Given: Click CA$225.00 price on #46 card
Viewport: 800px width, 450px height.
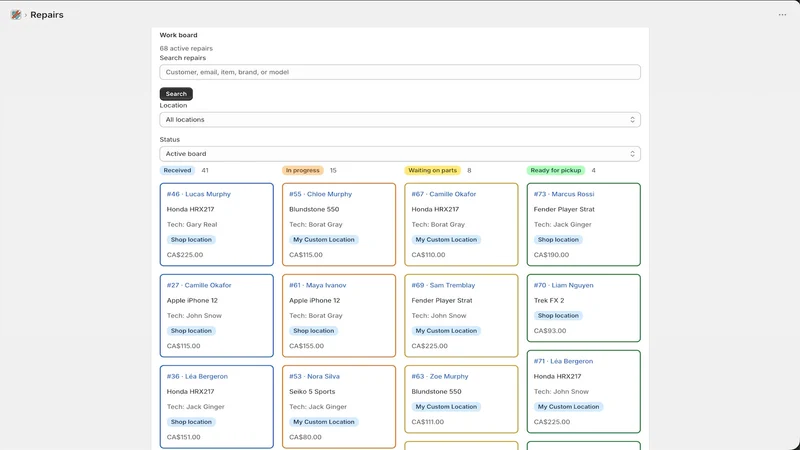Looking at the screenshot, I should (x=185, y=255).
